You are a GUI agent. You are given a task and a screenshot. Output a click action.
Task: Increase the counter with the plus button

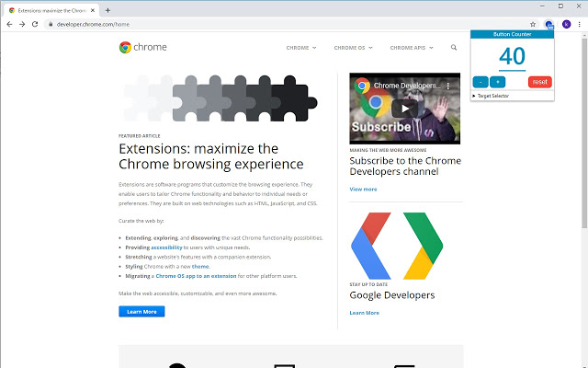coord(498,82)
